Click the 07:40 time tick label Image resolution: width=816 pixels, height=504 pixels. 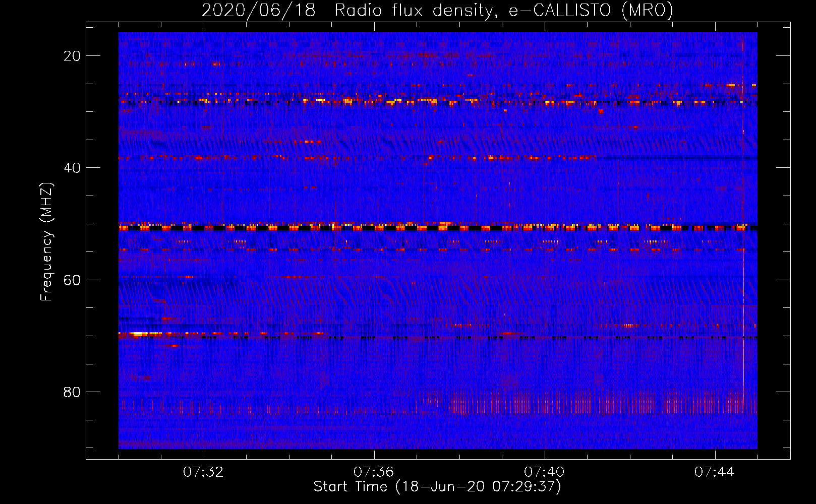(544, 472)
